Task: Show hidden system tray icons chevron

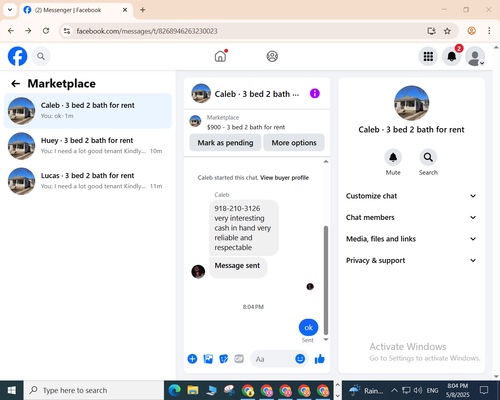Action: 394,390
